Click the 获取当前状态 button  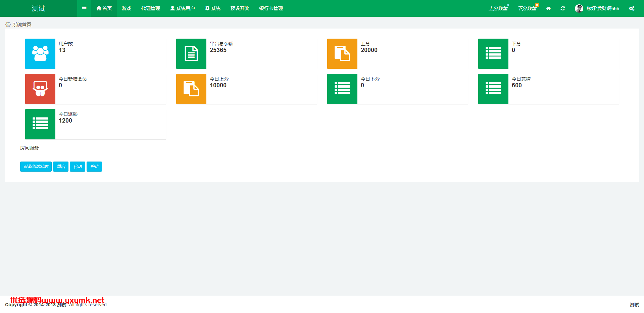coord(36,167)
